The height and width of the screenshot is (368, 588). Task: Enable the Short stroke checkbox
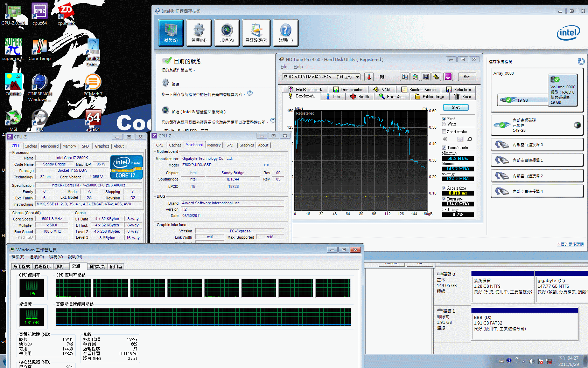[444, 132]
